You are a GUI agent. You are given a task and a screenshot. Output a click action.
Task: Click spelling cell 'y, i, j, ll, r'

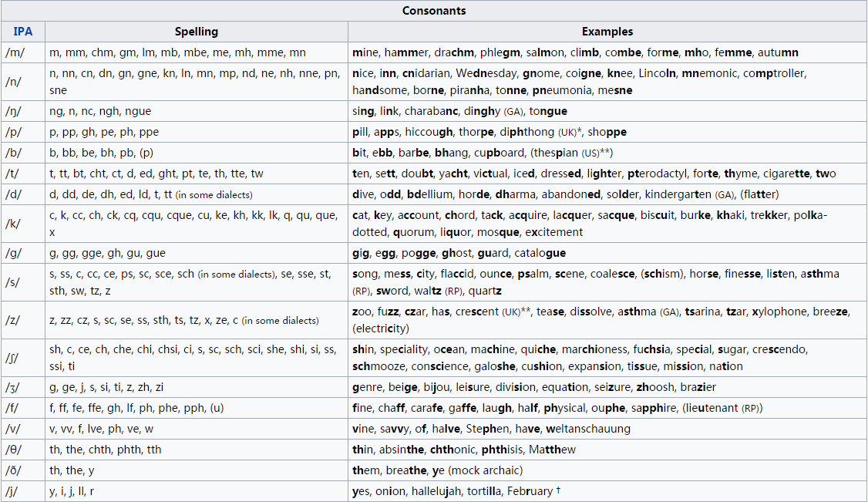(x=197, y=491)
